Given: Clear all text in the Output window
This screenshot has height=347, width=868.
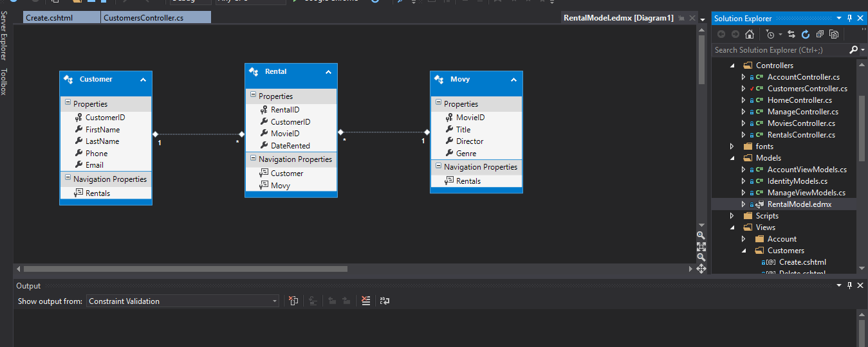Looking at the screenshot, I should [365, 301].
